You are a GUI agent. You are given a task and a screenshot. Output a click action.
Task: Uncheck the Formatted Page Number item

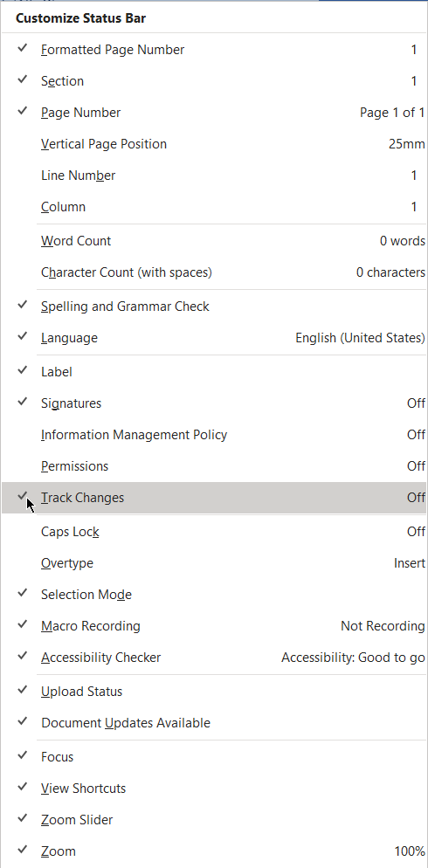pyautogui.click(x=214, y=50)
